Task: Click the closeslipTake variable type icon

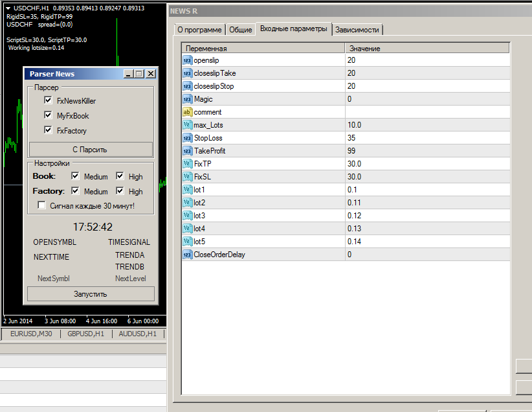Action: (x=187, y=73)
